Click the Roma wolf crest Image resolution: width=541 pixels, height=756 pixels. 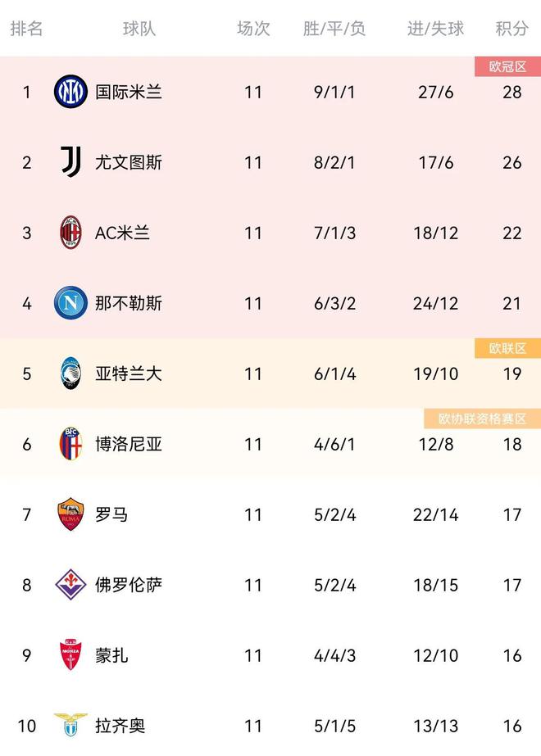70,514
